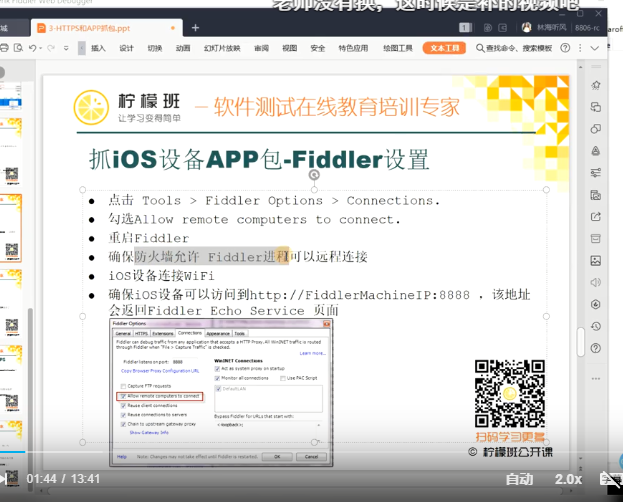Select the HTTPS tab in Fiddler Options

tap(141, 333)
